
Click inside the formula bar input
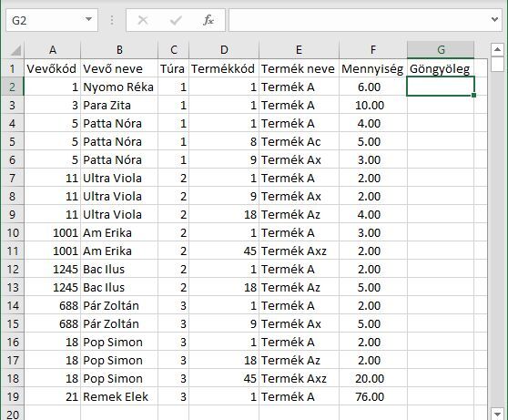coord(359,20)
